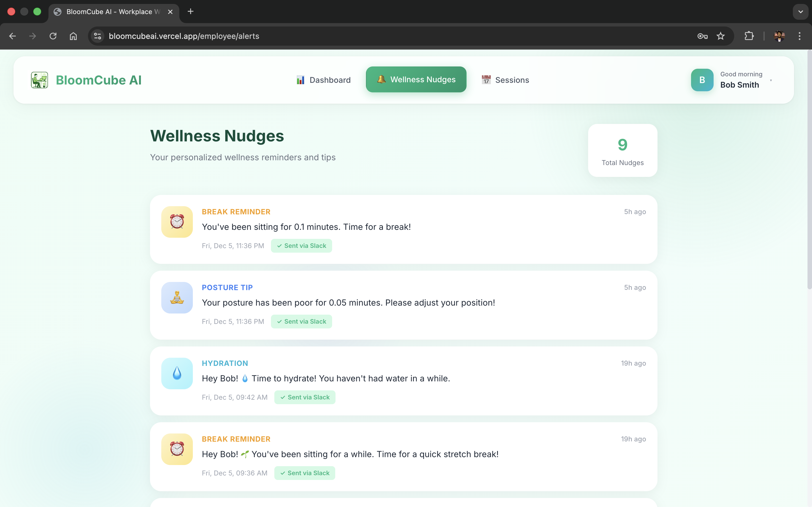This screenshot has height=507, width=812.
Task: Click the Total Nudges counter card
Action: point(623,151)
